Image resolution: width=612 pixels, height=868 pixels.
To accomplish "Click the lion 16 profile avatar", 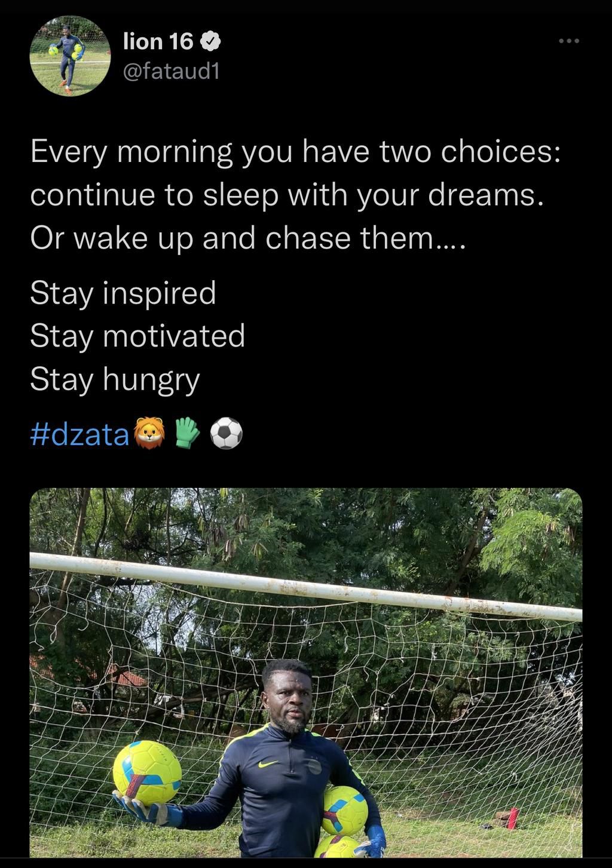I will (70, 56).
